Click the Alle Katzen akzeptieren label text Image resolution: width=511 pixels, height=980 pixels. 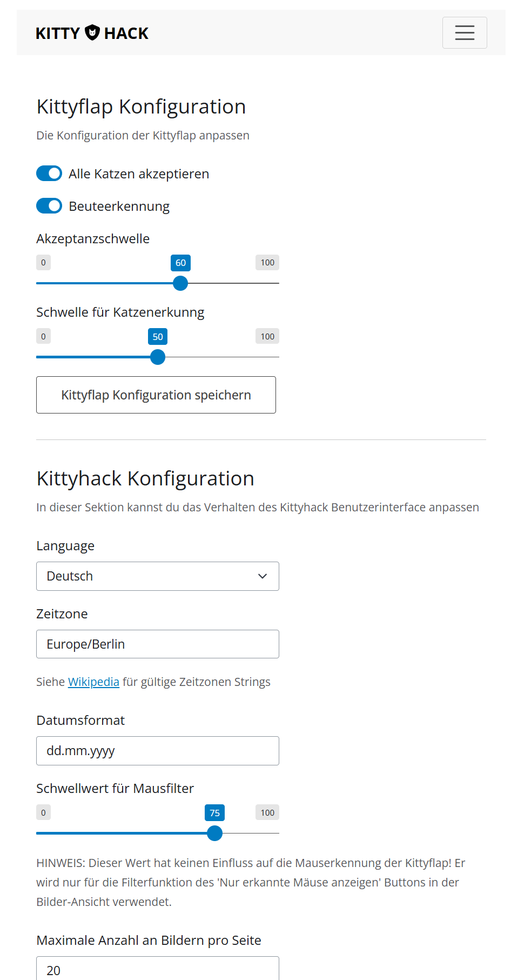click(x=139, y=174)
